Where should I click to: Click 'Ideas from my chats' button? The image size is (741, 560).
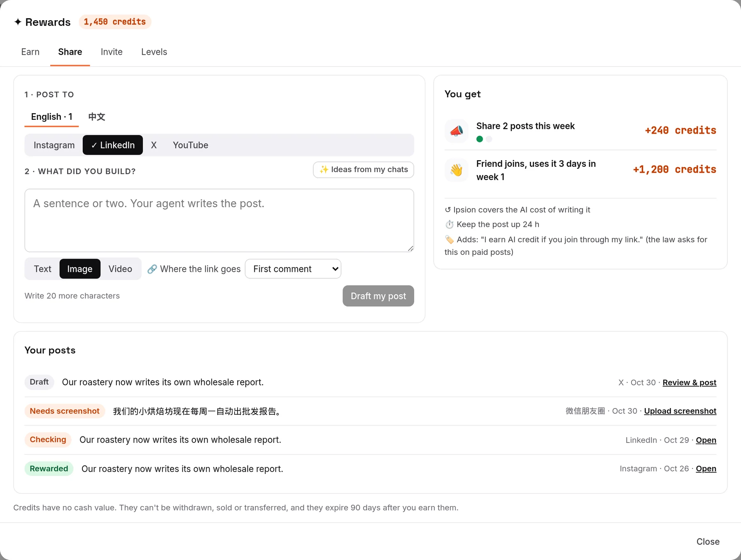coord(364,170)
